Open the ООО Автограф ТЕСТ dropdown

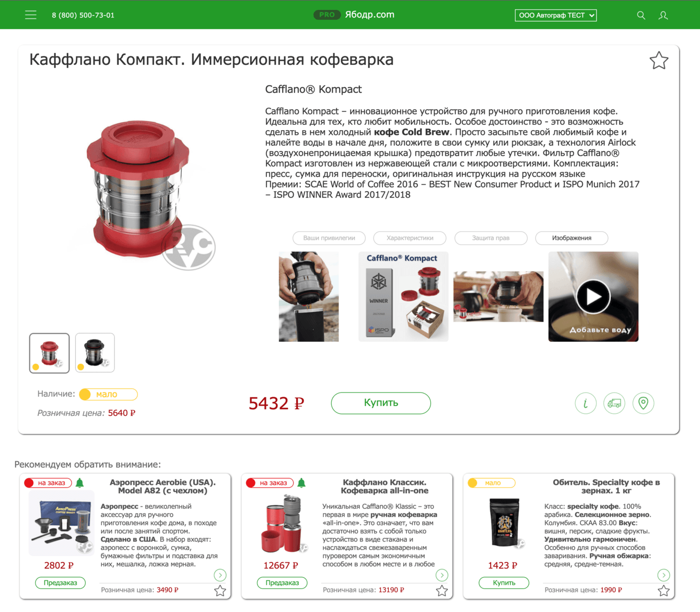point(556,15)
